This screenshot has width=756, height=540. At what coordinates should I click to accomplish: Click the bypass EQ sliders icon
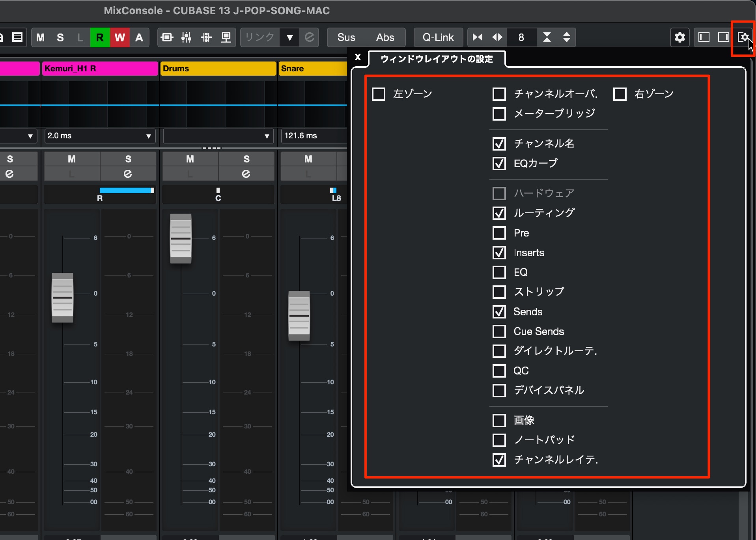coord(187,37)
